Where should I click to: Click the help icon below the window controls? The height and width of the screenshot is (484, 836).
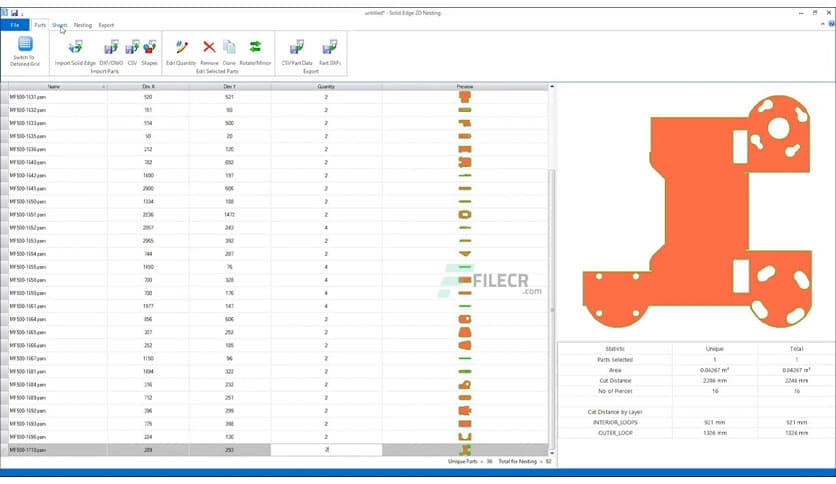[x=831, y=24]
